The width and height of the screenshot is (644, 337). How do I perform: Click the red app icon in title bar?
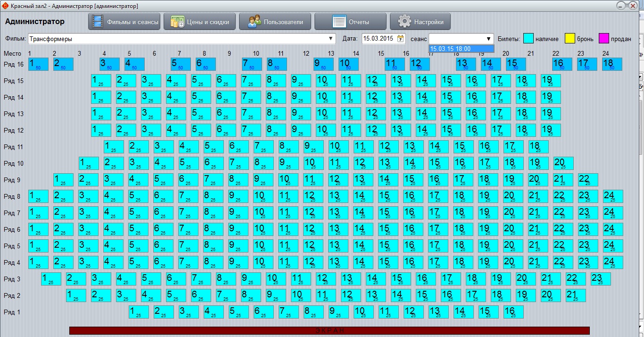5,6
